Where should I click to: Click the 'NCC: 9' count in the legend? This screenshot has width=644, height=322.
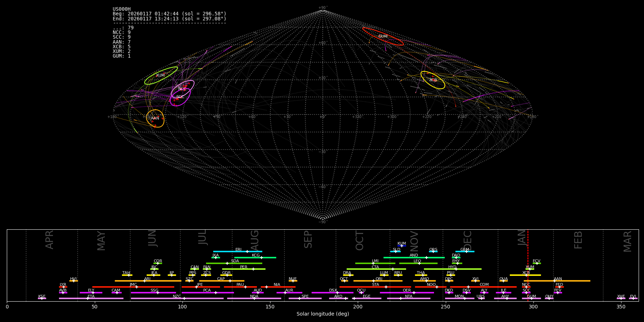[122, 33]
